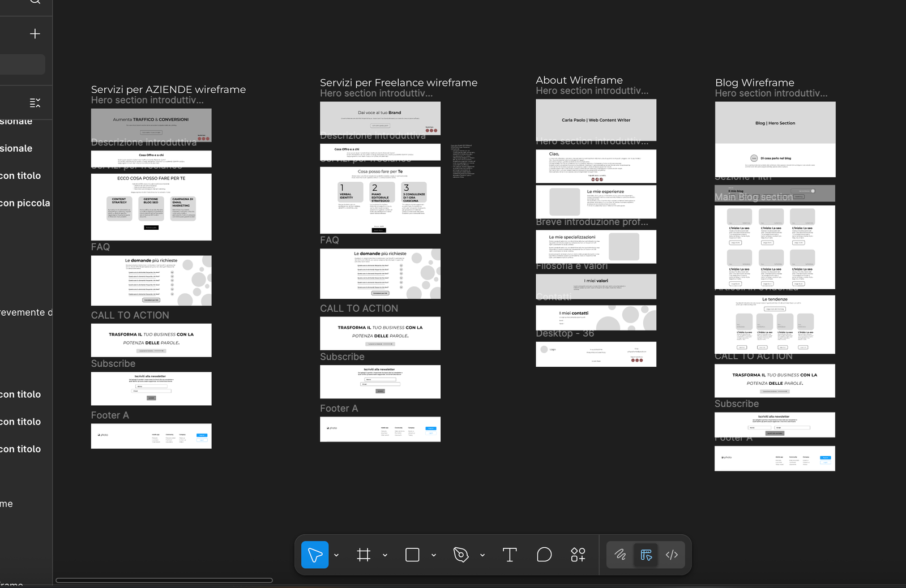Select the 'revemente d' layer in the sidebar
The height and width of the screenshot is (588, 906).
click(x=26, y=312)
